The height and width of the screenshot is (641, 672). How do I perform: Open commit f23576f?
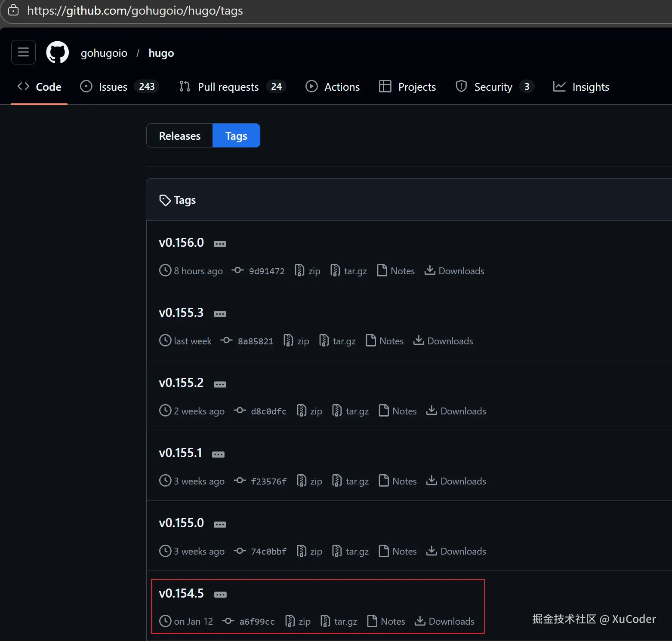click(x=260, y=481)
